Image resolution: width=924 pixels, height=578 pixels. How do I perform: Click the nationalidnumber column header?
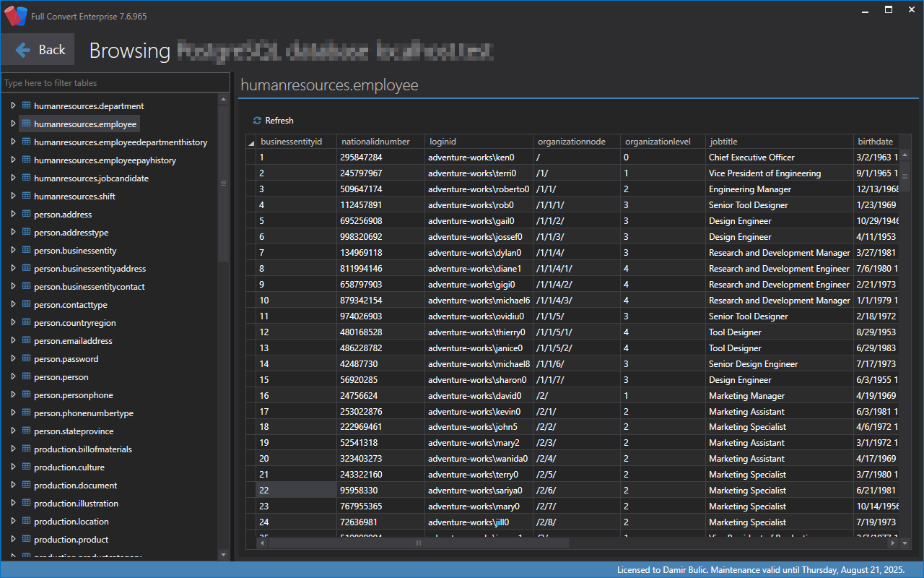pyautogui.click(x=375, y=142)
